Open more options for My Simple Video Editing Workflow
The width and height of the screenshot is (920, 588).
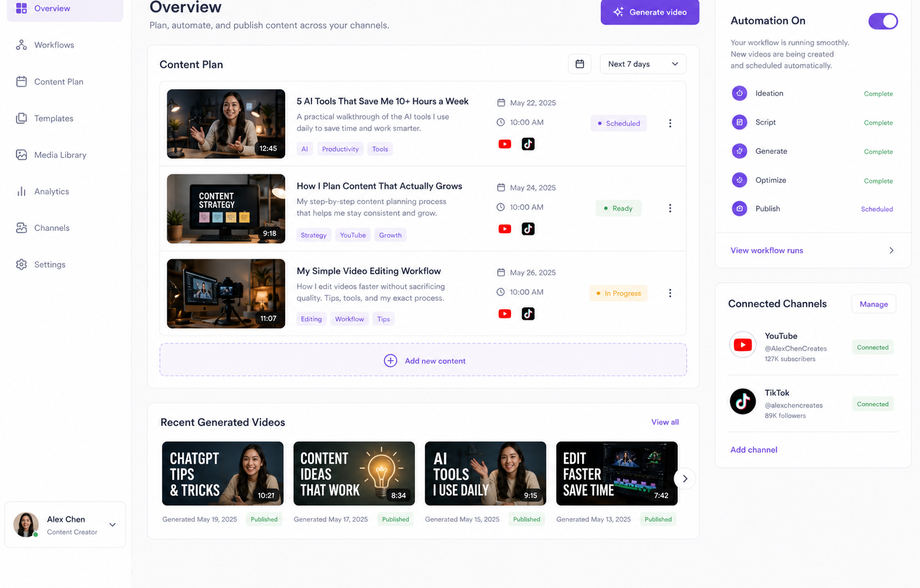pyautogui.click(x=670, y=293)
